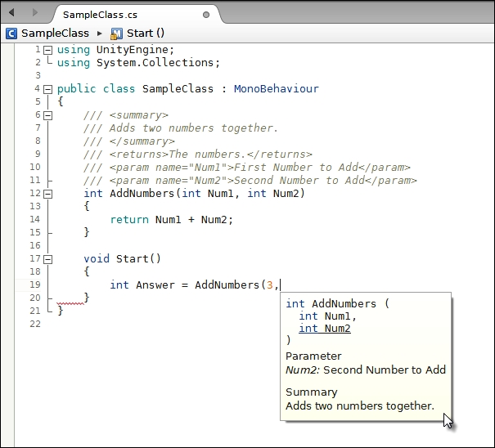Open the SampleClass breadcrumb dropdown
Image resolution: width=495 pixels, height=448 pixels.
tap(54, 34)
